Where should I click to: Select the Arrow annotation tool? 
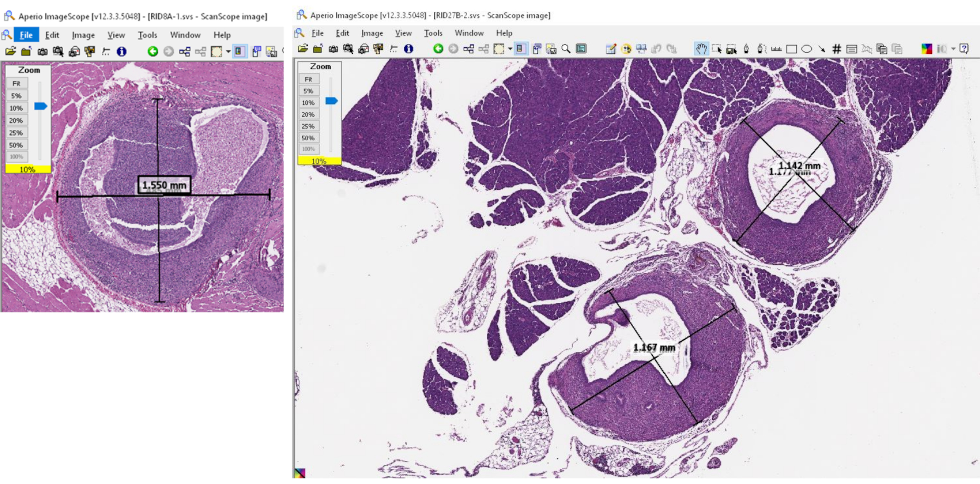(822, 49)
